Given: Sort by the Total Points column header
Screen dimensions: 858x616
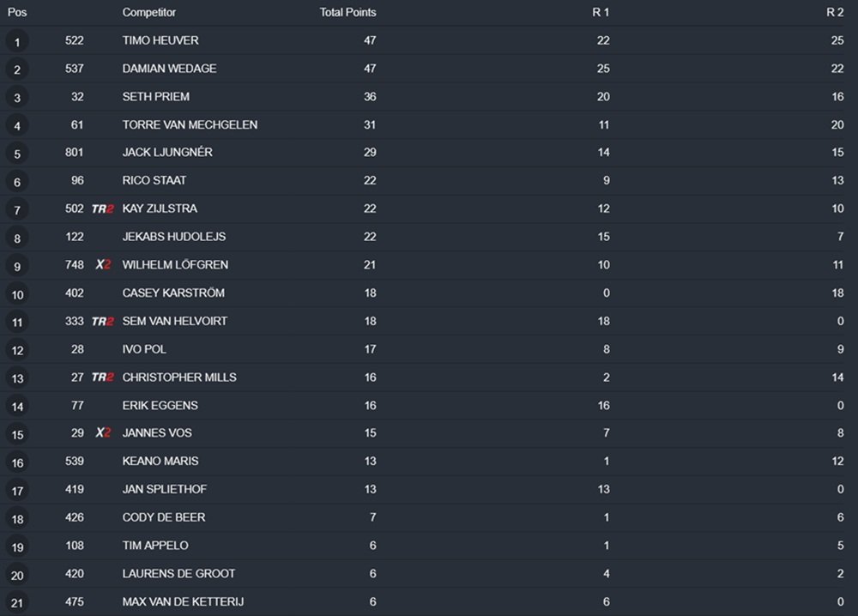Looking at the screenshot, I should coord(347,12).
